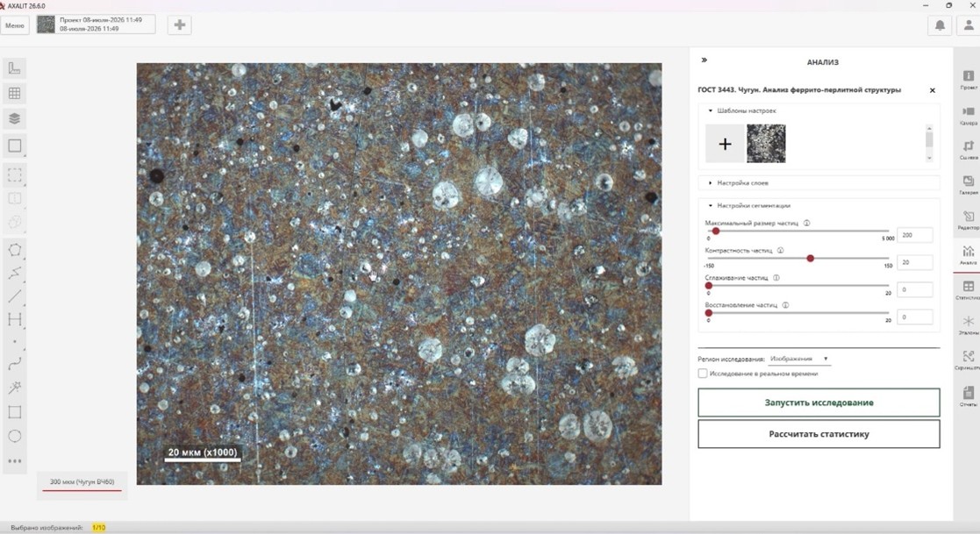The image size is (980, 534).
Task: Open notifications bell
Action: [x=940, y=25]
